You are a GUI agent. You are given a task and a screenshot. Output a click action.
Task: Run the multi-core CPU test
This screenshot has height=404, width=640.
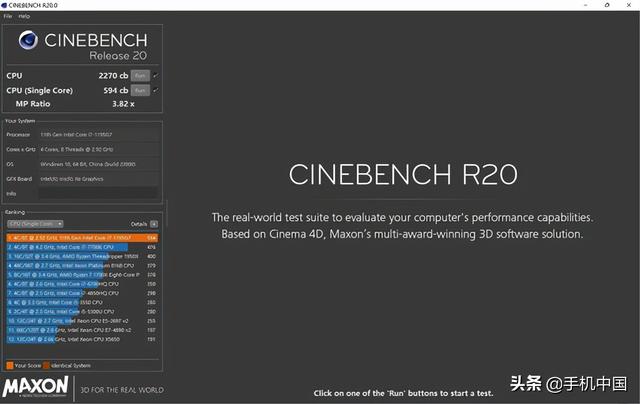[140, 75]
